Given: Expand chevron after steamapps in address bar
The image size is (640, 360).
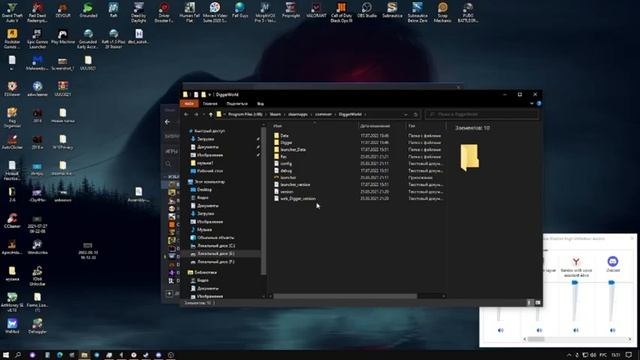Looking at the screenshot, I should point(311,114).
